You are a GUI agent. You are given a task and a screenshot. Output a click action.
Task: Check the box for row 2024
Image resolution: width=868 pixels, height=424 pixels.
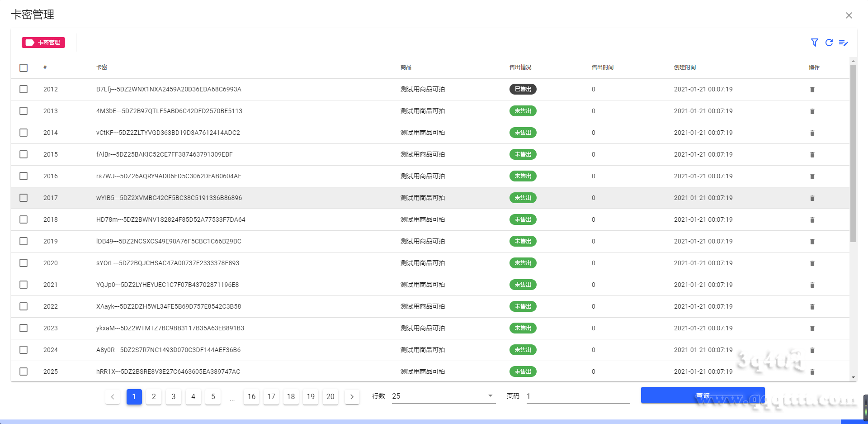(x=24, y=350)
